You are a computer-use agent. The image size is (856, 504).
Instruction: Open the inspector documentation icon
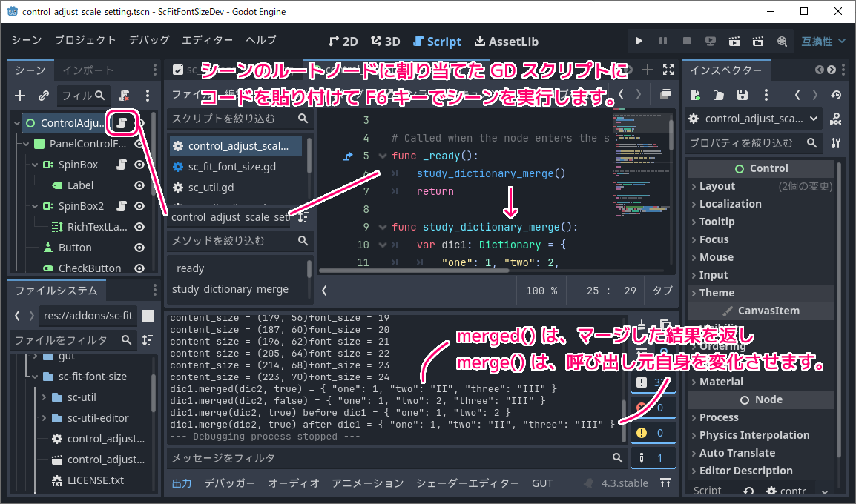835,119
